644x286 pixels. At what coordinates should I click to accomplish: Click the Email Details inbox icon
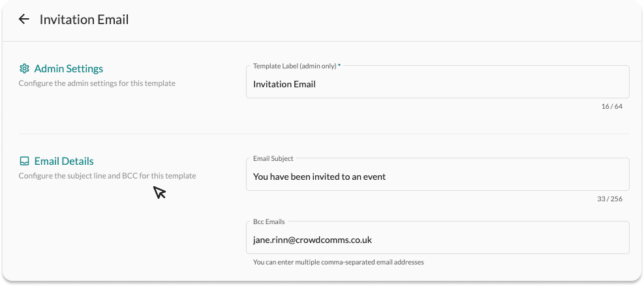(x=24, y=161)
